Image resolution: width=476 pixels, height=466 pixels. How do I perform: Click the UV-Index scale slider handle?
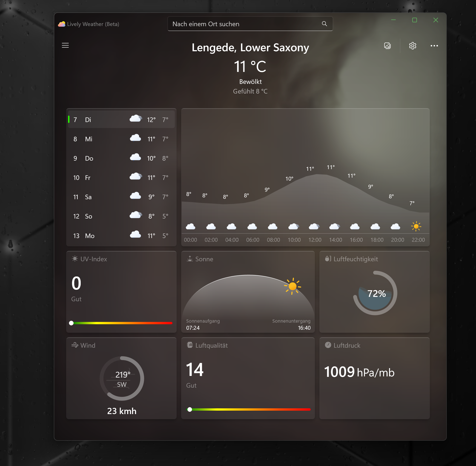[x=71, y=323]
